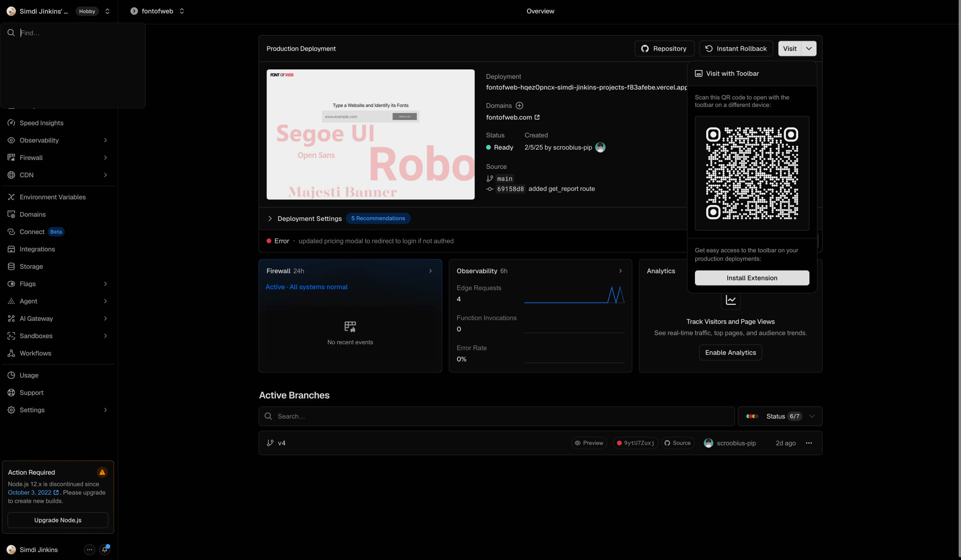Open Environment Variables page
Image resolution: width=961 pixels, height=560 pixels.
click(57, 197)
